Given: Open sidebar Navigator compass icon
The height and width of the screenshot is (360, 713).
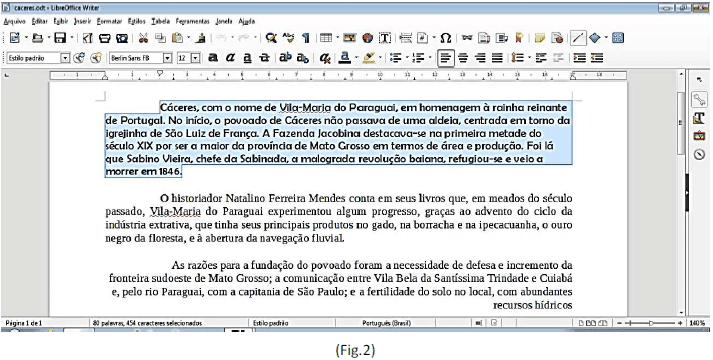Looking at the screenshot, I should click(x=699, y=155).
